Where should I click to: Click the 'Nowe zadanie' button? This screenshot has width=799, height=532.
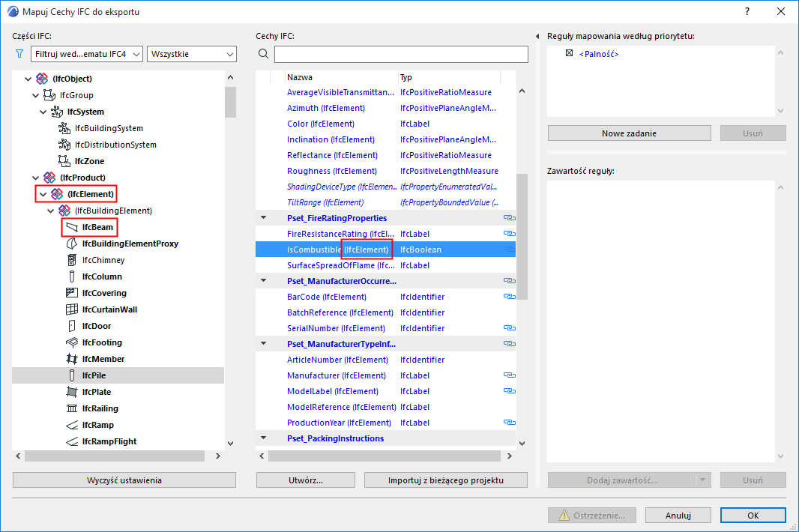(630, 133)
